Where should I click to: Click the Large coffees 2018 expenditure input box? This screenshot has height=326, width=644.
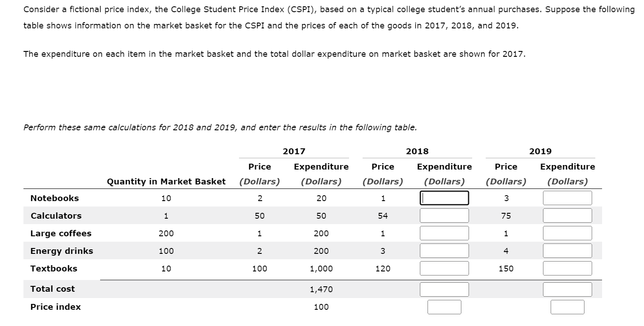(x=444, y=233)
